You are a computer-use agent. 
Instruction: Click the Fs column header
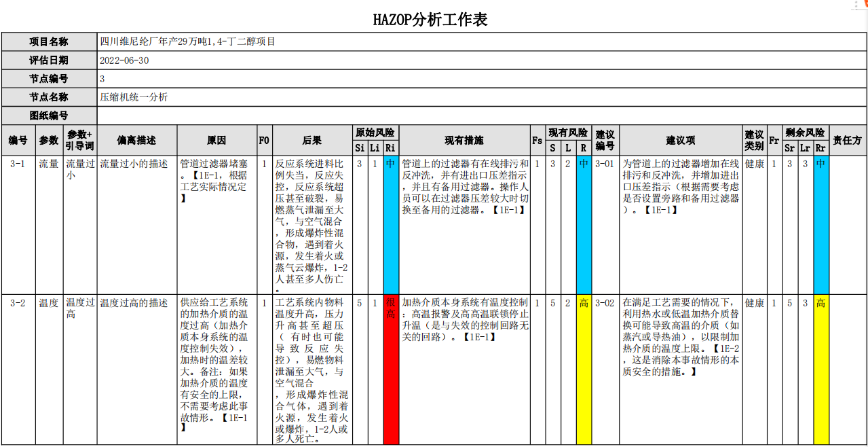click(x=537, y=140)
